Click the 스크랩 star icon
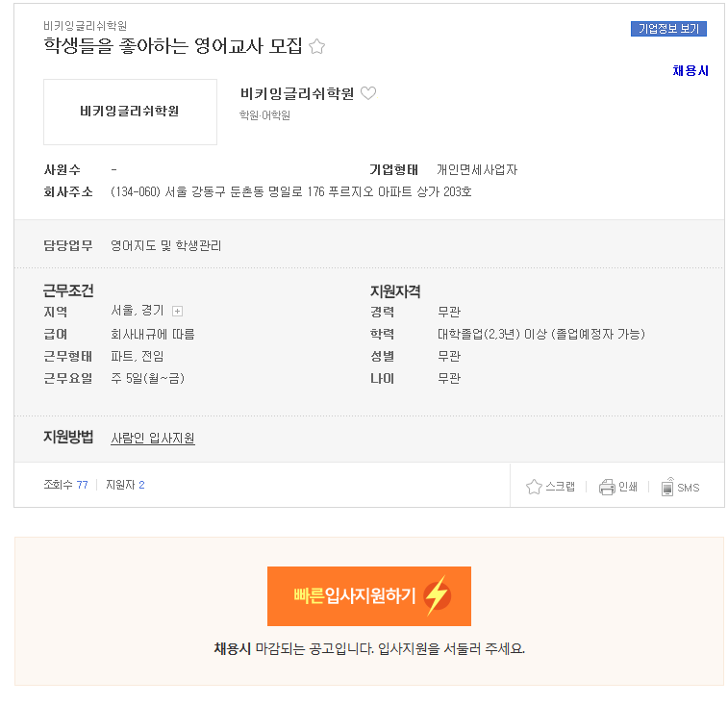The height and width of the screenshot is (705, 728). coord(534,487)
